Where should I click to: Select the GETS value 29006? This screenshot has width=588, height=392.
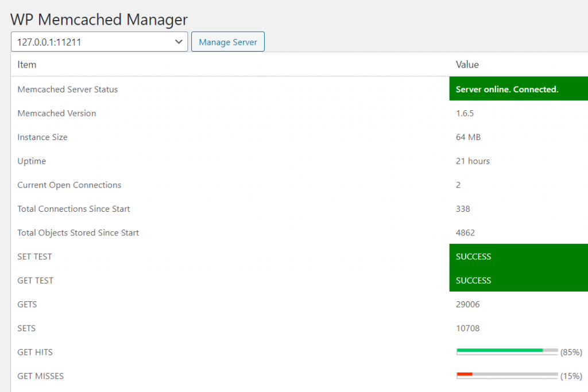467,305
